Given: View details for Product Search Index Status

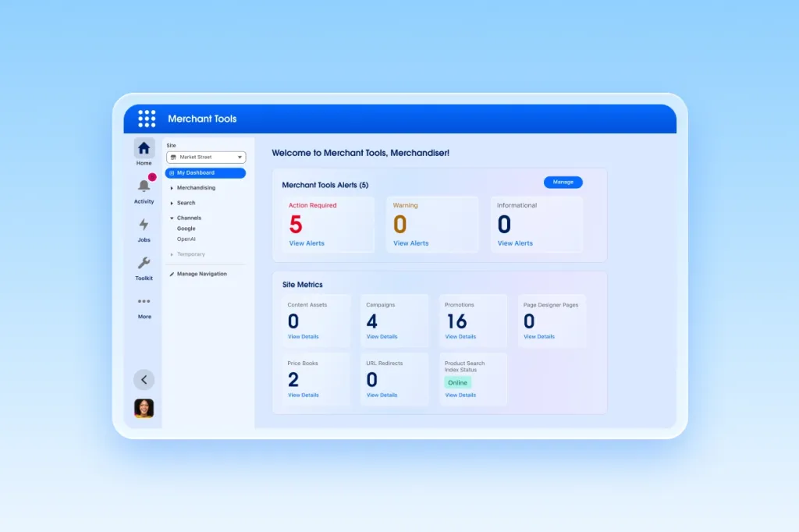Looking at the screenshot, I should [460, 395].
